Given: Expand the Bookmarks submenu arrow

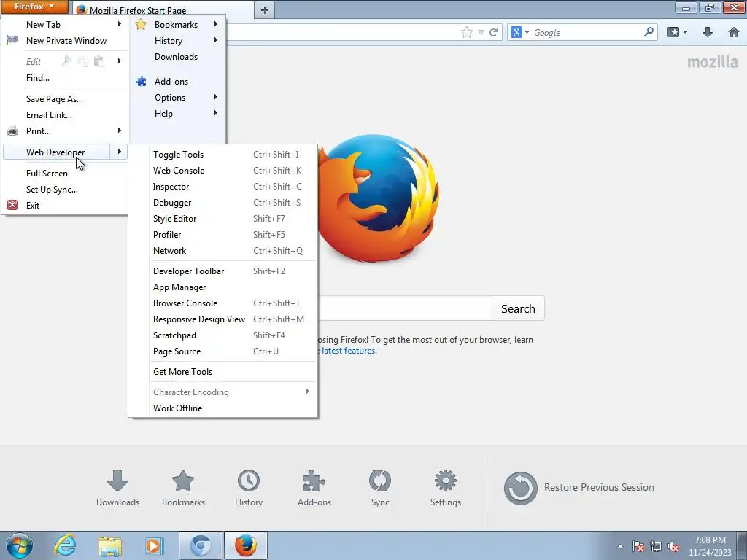Looking at the screenshot, I should (216, 24).
